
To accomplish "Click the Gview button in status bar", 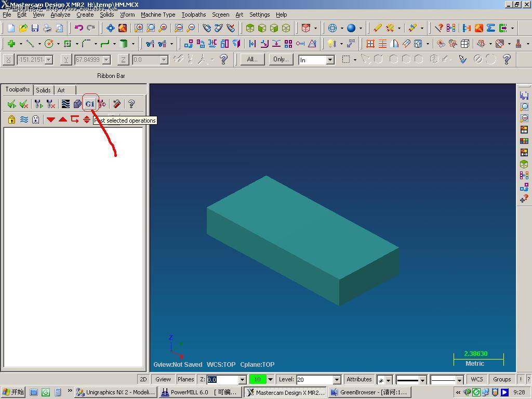I will 163,379.
